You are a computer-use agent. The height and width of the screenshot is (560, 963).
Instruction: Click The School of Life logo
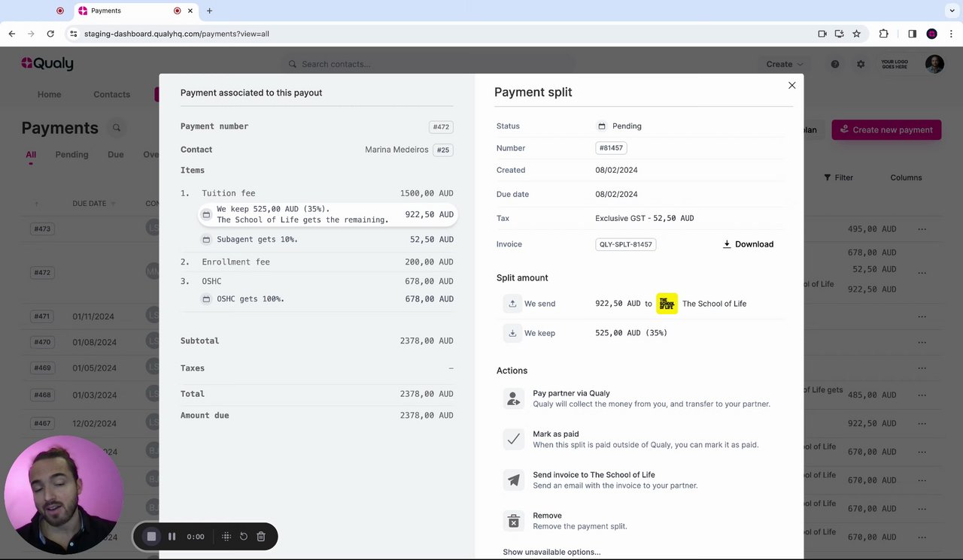tap(667, 304)
